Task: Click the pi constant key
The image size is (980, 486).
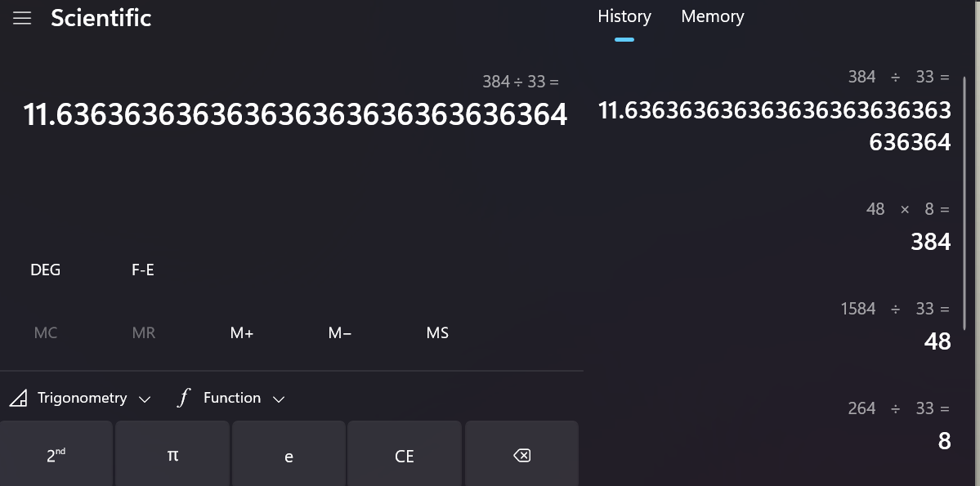Action: [x=172, y=456]
